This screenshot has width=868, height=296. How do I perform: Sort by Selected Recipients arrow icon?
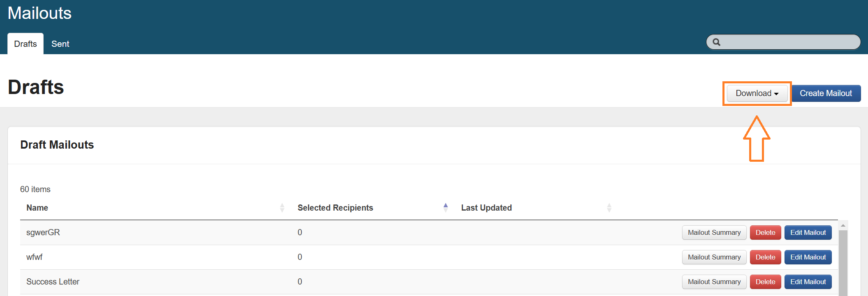pyautogui.click(x=445, y=208)
